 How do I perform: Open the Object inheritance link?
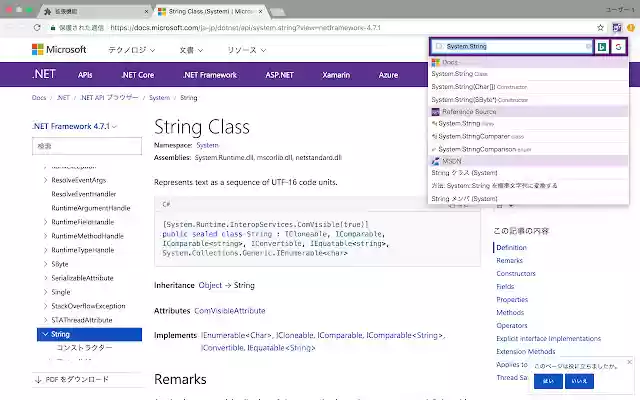pyautogui.click(x=210, y=285)
